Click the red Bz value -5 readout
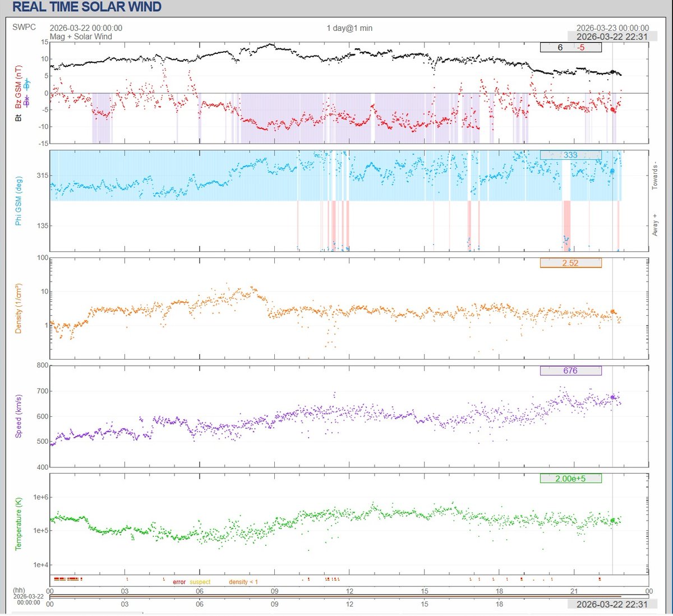 (581, 48)
